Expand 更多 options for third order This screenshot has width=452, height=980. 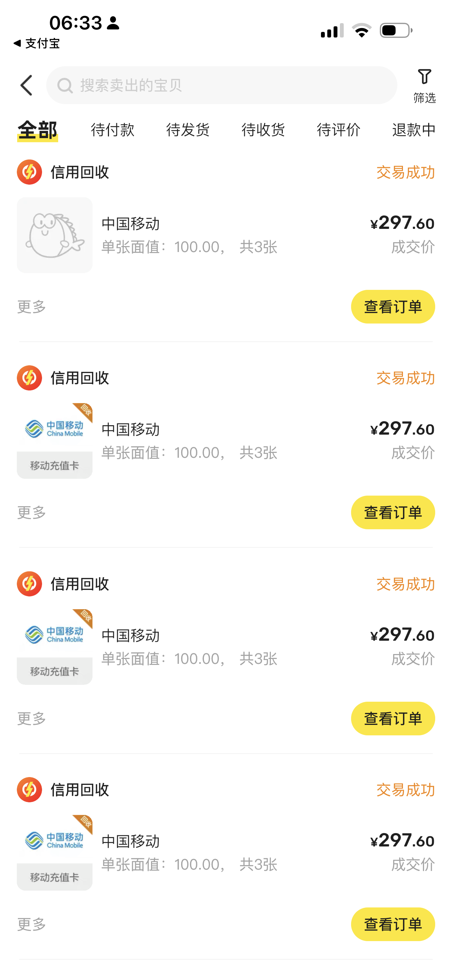tap(32, 718)
